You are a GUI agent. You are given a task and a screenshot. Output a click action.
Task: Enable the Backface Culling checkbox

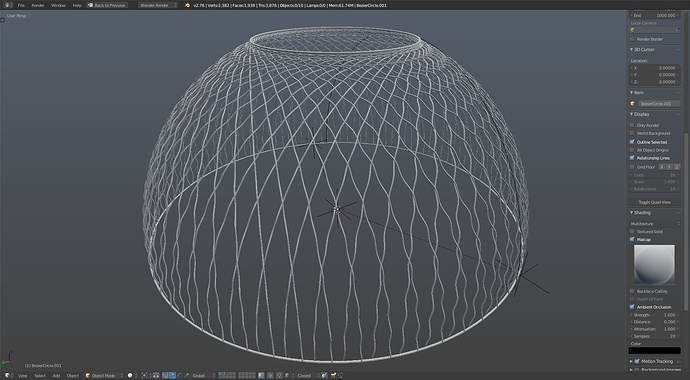[x=632, y=291]
